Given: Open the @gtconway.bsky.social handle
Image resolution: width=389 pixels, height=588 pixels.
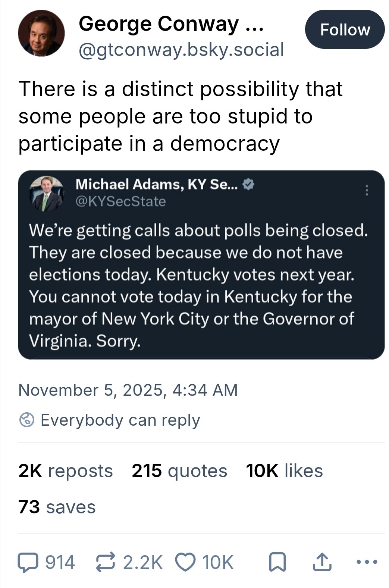Looking at the screenshot, I should [x=181, y=50].
